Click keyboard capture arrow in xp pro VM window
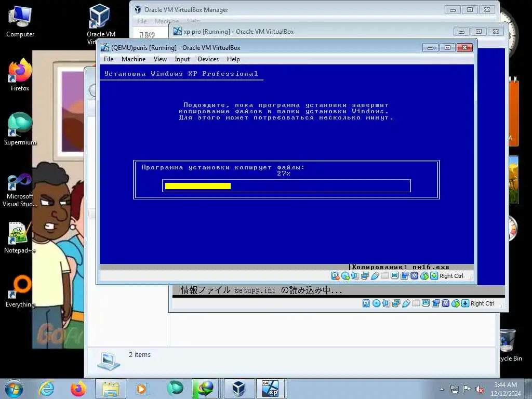Image resolution: width=532 pixels, height=399 pixels. (x=465, y=303)
